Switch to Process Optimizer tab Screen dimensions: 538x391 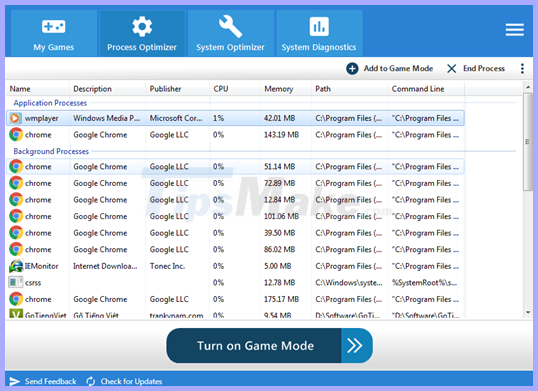tap(142, 33)
